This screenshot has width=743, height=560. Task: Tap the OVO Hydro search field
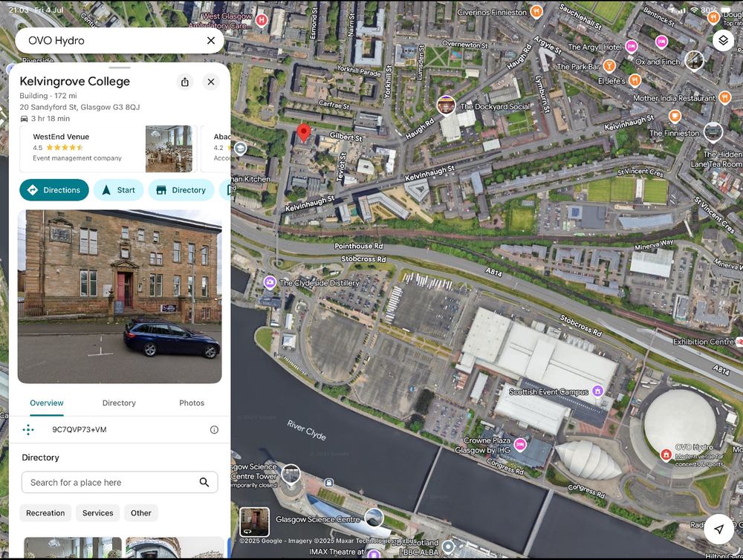120,41
